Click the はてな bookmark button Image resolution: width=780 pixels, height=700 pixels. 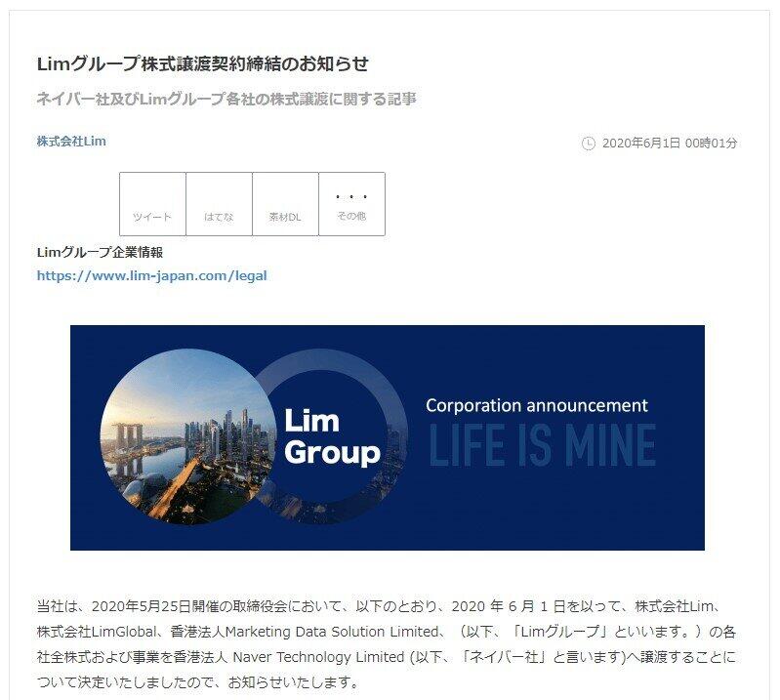click(x=219, y=204)
